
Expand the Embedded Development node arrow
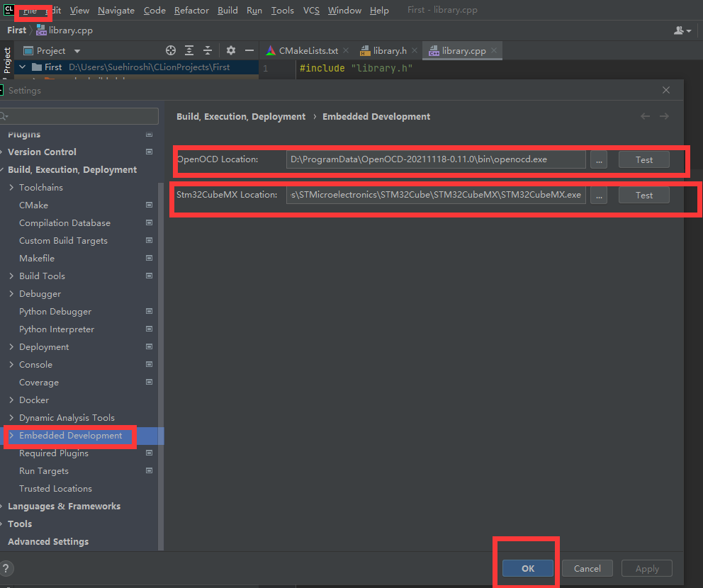11,435
